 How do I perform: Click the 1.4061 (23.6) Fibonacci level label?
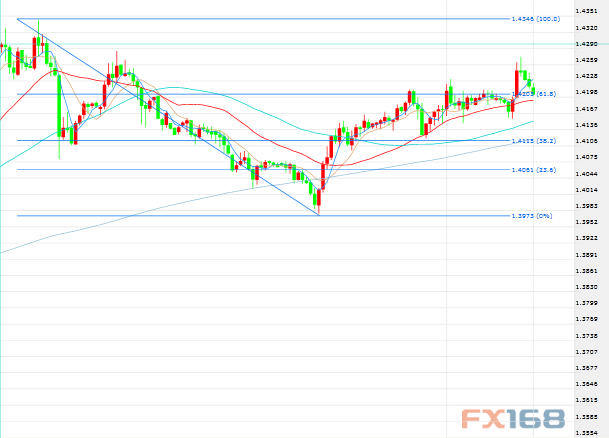(534, 170)
